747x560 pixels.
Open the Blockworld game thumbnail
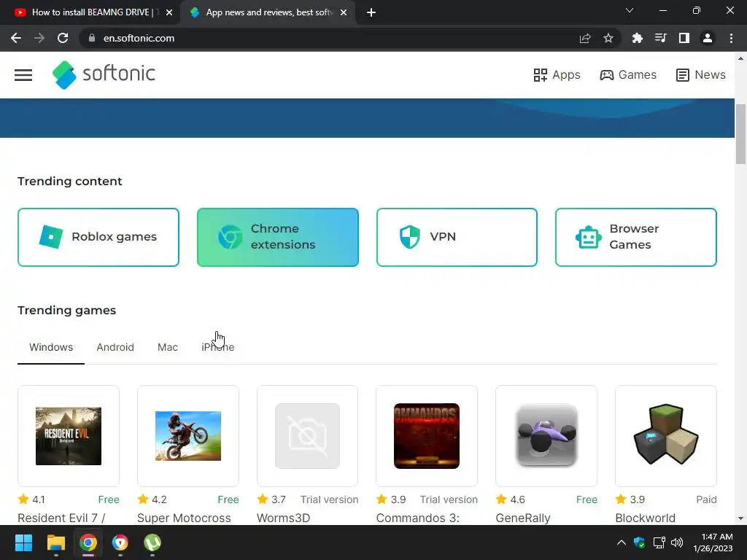point(666,436)
